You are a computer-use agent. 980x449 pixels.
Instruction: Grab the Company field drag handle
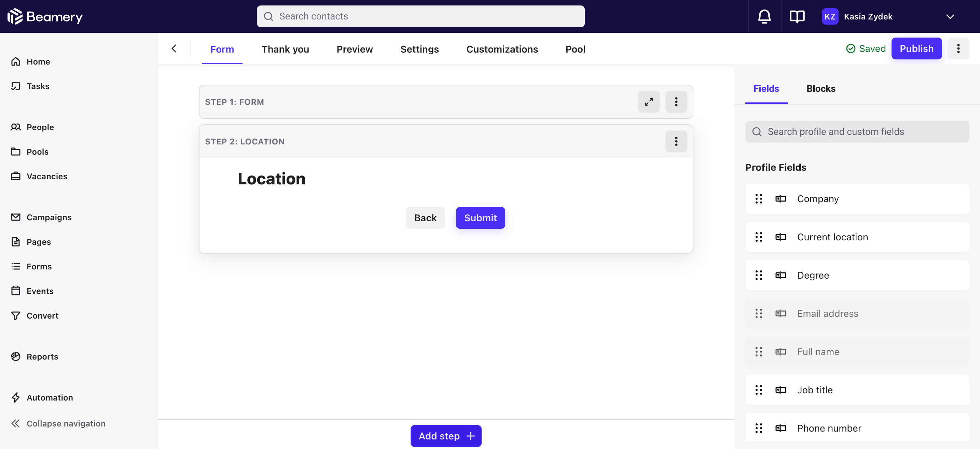coord(759,199)
